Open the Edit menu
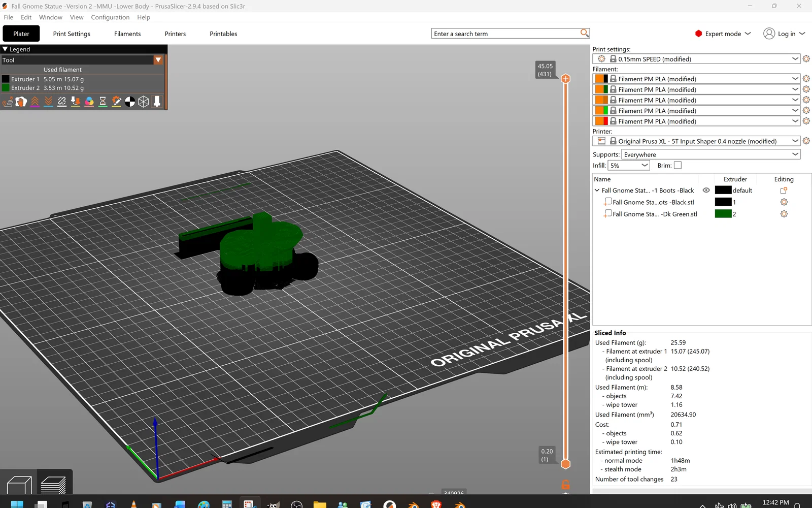This screenshot has height=508, width=812. click(x=26, y=17)
